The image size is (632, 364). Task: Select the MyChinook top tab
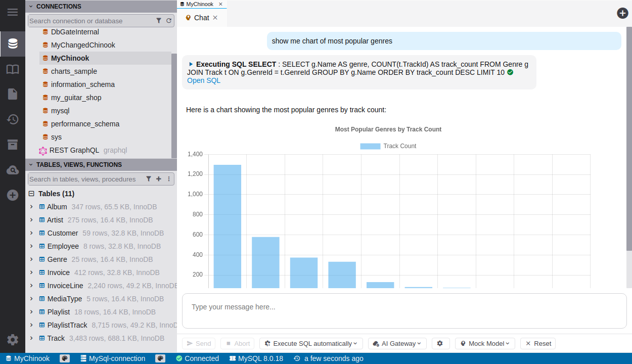coord(199,4)
